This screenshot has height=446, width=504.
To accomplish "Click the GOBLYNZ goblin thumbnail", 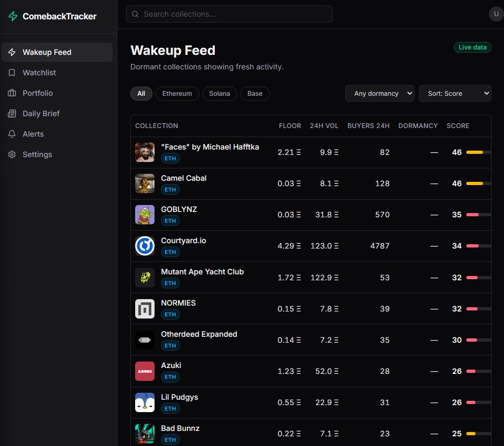I will 145,215.
